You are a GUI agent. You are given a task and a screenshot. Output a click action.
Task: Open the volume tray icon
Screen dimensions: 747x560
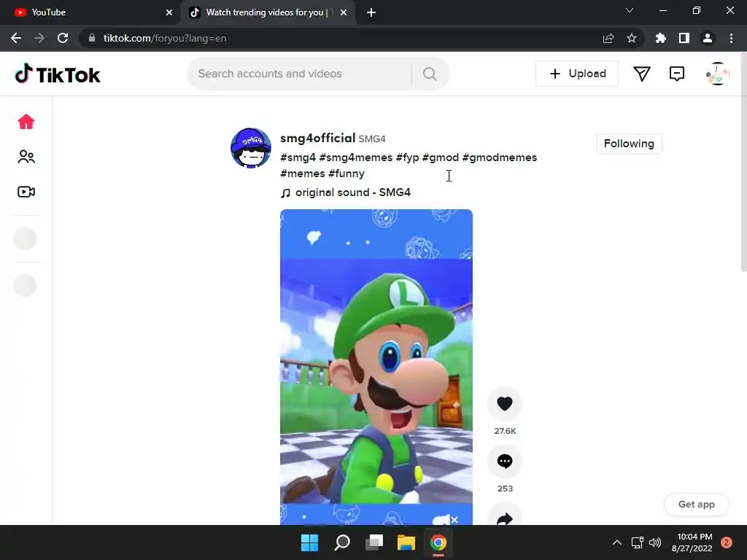pyautogui.click(x=655, y=542)
